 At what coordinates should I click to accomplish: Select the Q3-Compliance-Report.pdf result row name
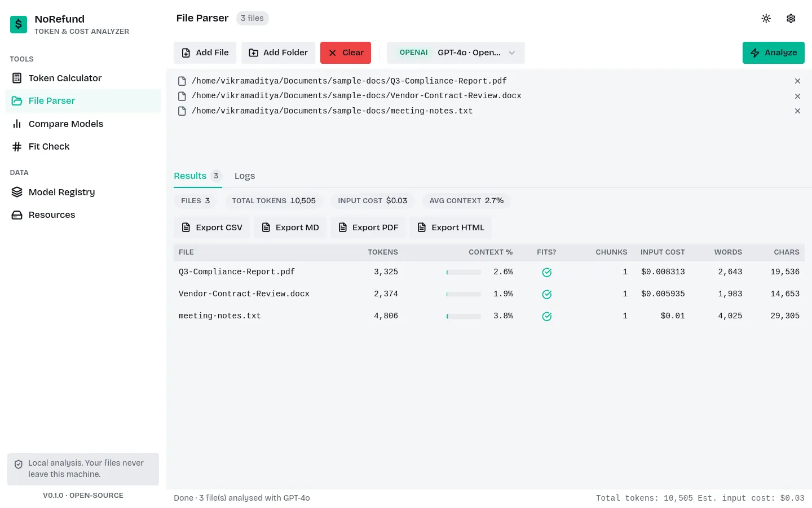point(237,272)
